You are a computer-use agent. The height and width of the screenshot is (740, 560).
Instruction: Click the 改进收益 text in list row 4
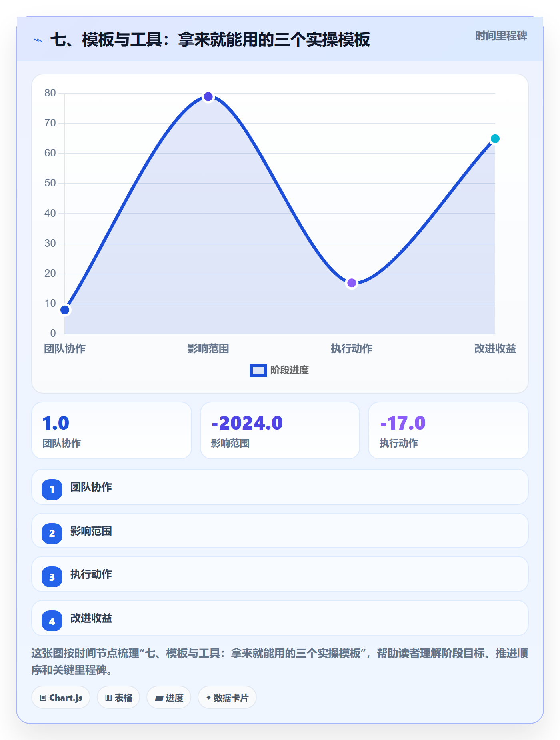91,618
